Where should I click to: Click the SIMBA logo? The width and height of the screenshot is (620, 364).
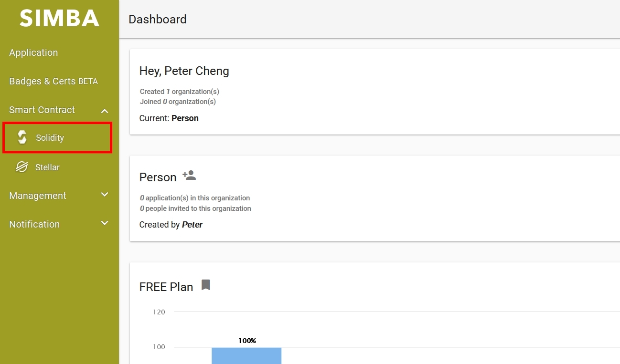[59, 19]
